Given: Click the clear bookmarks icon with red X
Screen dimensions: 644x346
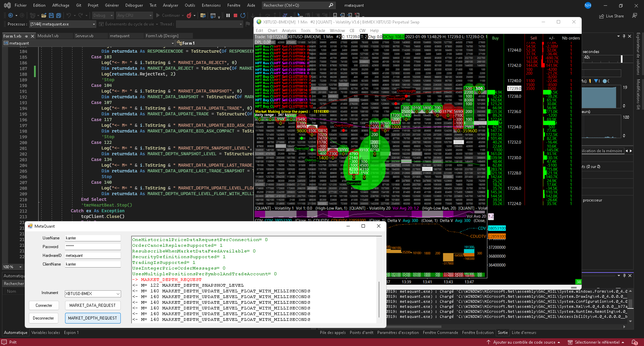Looking at the screenshot, I should [x=357, y=15].
